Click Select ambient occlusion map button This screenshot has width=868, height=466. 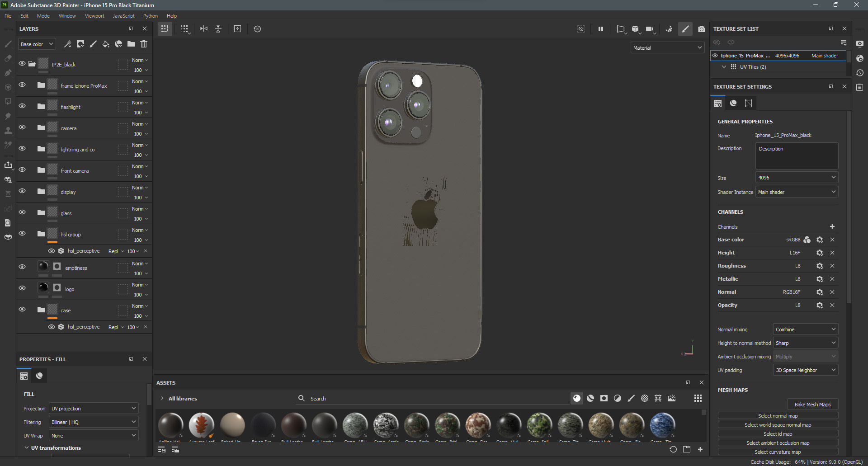(778, 443)
